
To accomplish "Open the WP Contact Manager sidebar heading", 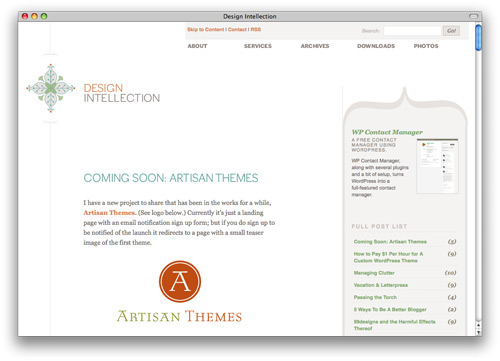I will [387, 132].
